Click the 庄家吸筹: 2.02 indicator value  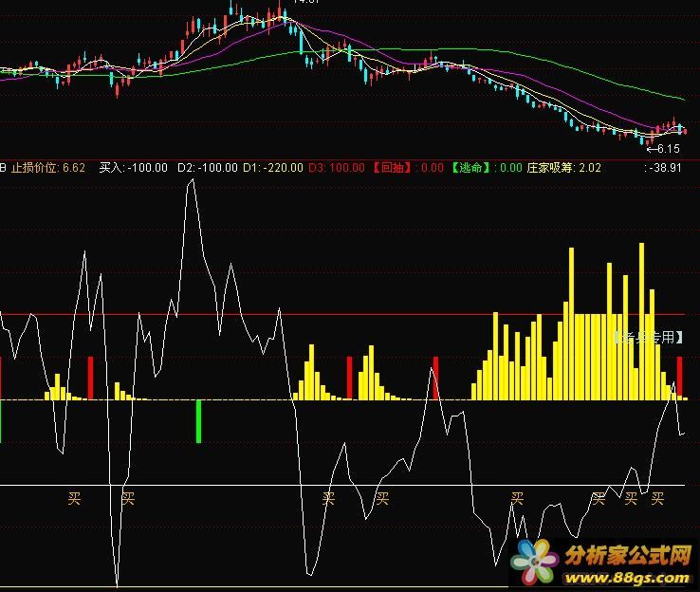(x=563, y=168)
